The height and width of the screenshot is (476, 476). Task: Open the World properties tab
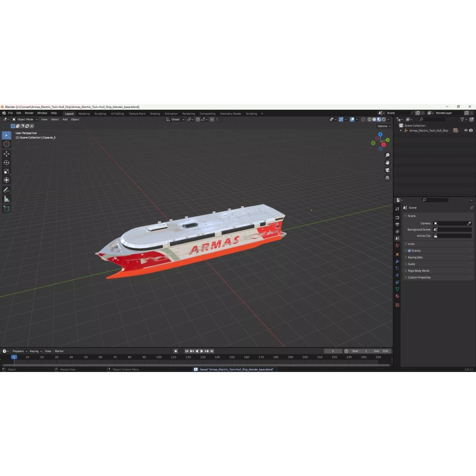397,245
